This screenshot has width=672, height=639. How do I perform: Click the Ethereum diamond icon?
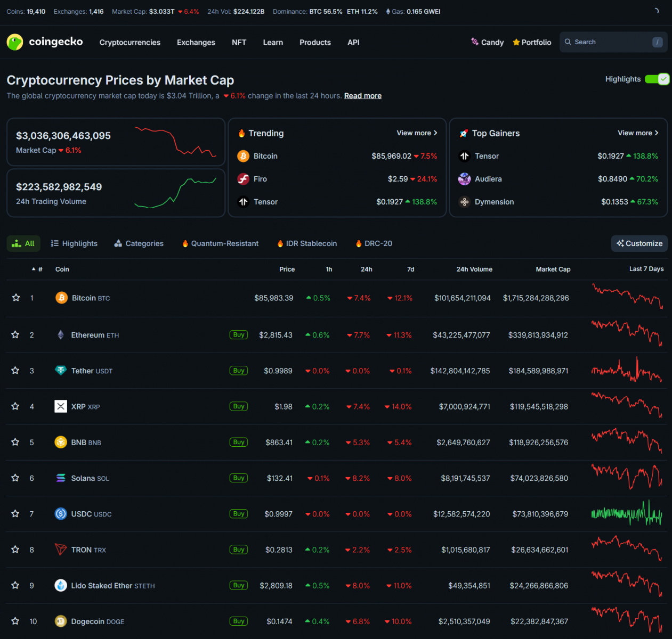(x=61, y=335)
